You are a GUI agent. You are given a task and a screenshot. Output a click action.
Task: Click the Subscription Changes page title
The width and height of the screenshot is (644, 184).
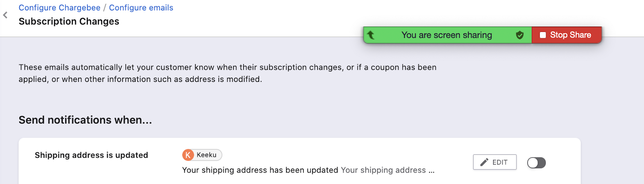tap(69, 21)
